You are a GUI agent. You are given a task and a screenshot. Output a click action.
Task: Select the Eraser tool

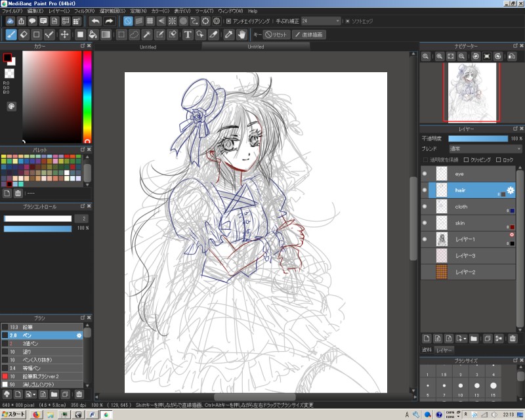click(24, 35)
